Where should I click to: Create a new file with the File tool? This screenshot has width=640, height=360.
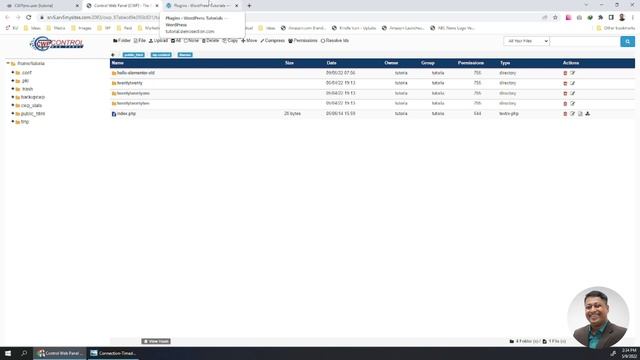click(140, 41)
